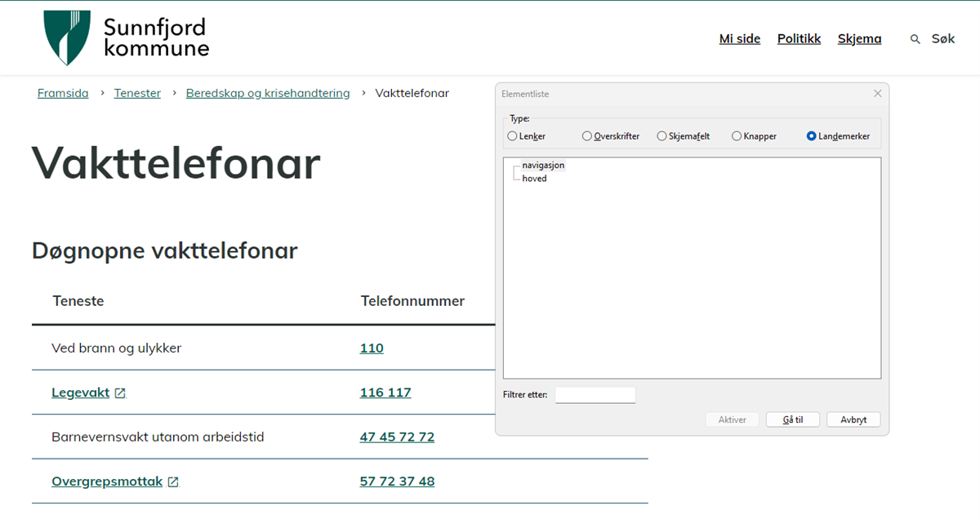Click the Filtrer etter input field
980x519 pixels.
coord(595,394)
